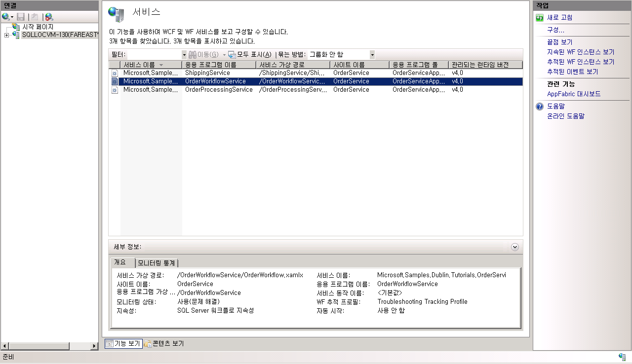This screenshot has height=364, width=632.
Task: Open the 묶는 방법 grouping combo box
Action: coord(342,54)
